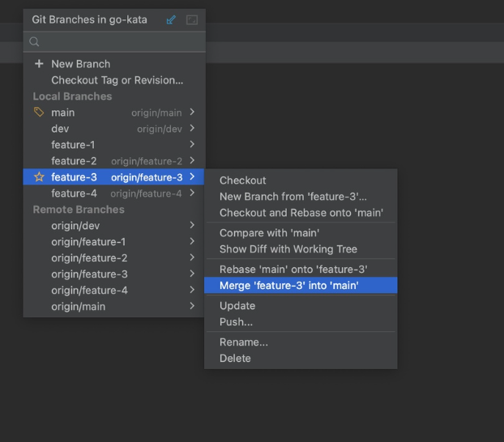Screen dimensions: 504x442
Task: Click the plus icon beside New Branch
Action: coord(39,64)
